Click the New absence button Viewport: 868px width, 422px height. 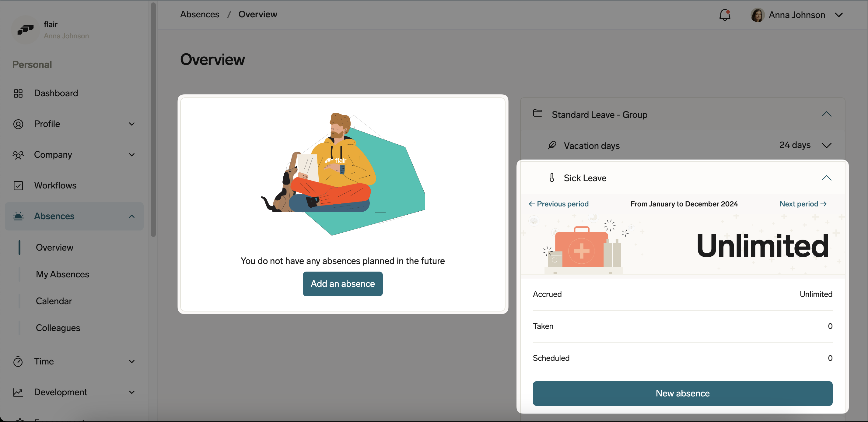pyautogui.click(x=682, y=393)
